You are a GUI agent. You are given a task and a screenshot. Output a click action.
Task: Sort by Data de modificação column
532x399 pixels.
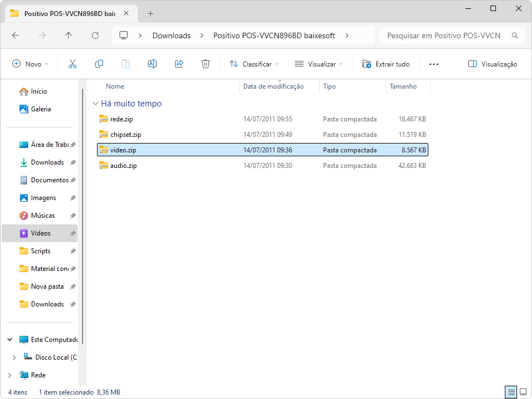point(273,86)
